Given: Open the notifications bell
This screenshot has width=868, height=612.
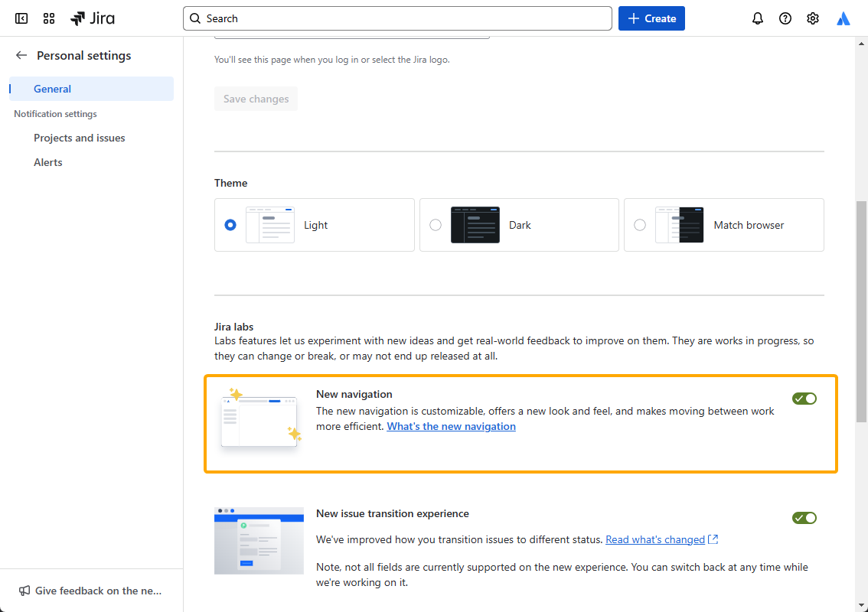Looking at the screenshot, I should [x=757, y=18].
